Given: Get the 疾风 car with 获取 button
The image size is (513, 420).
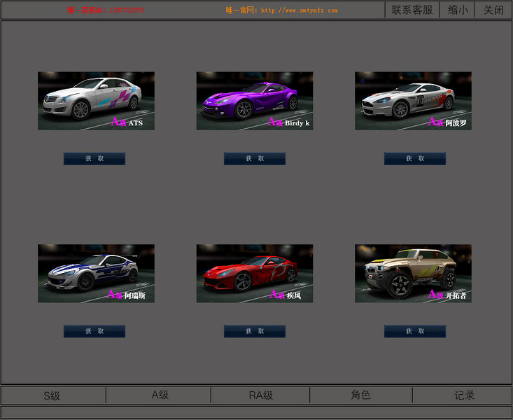Looking at the screenshot, I should coord(255,331).
